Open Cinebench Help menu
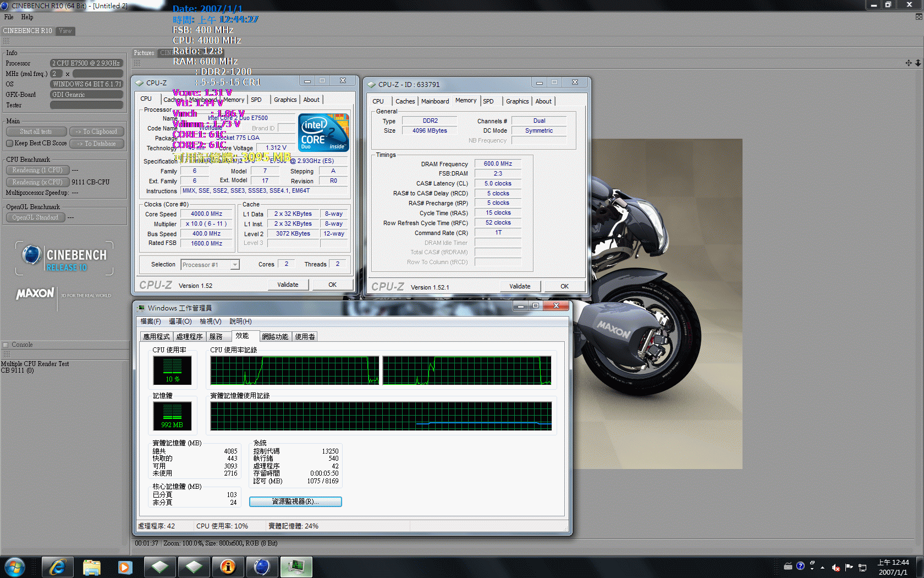The width and height of the screenshot is (924, 578). click(27, 17)
